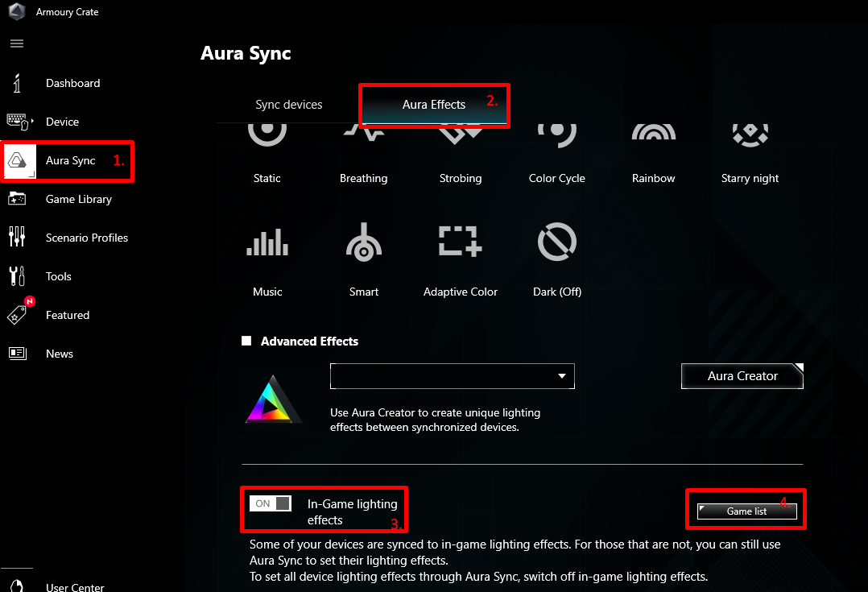Switch to the Sync devices tab
868x592 pixels.
[x=288, y=104]
